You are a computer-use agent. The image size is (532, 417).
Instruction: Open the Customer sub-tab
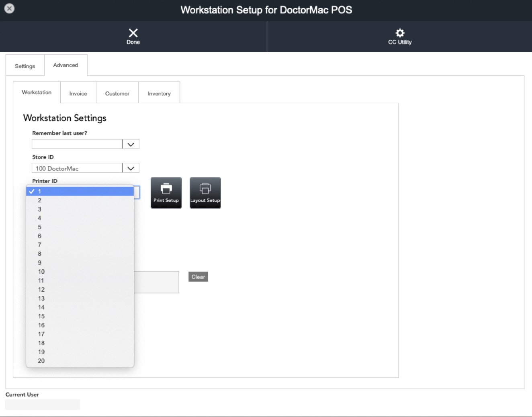(x=117, y=94)
